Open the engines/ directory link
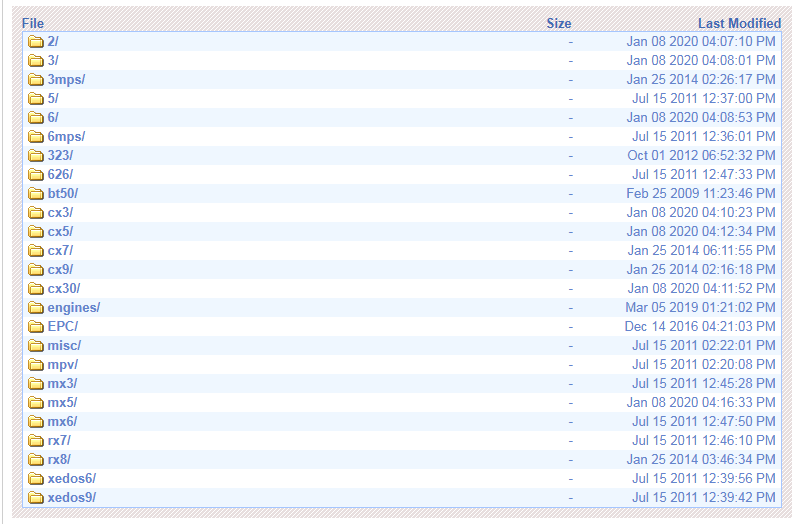The image size is (798, 524). [74, 308]
